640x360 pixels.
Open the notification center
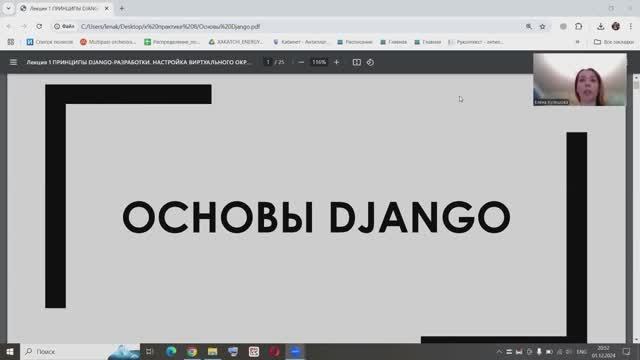(627, 351)
